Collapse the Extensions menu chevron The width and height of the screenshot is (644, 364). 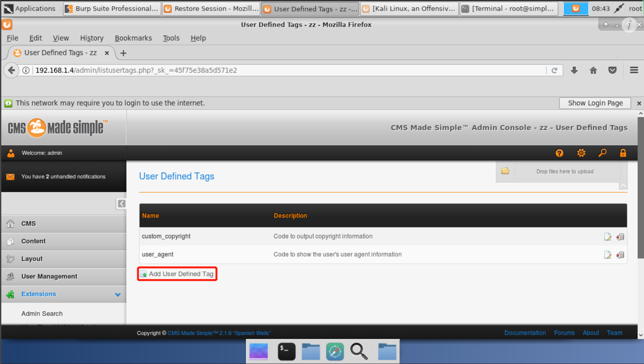click(118, 295)
